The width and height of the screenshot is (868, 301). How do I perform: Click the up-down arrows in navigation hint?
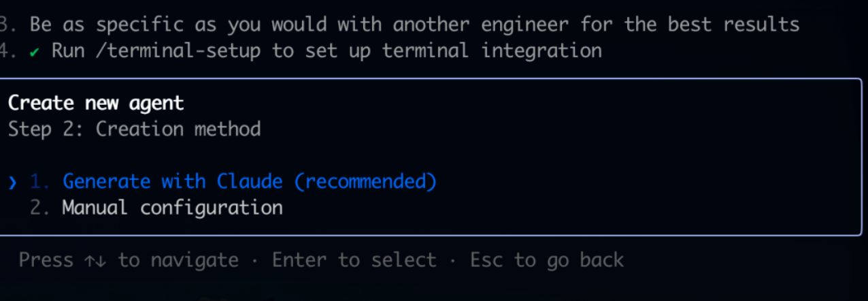[95, 260]
